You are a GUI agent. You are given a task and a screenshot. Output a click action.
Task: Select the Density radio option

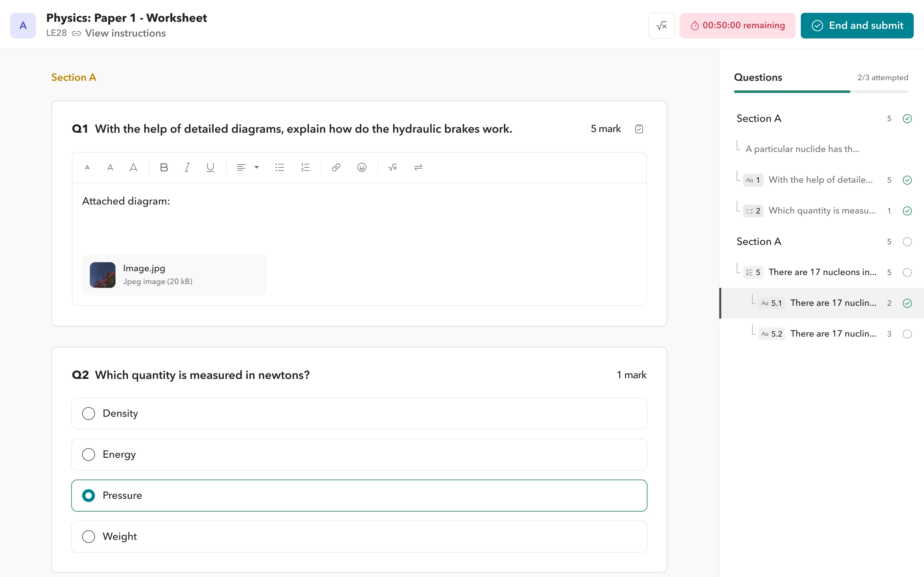pos(89,413)
